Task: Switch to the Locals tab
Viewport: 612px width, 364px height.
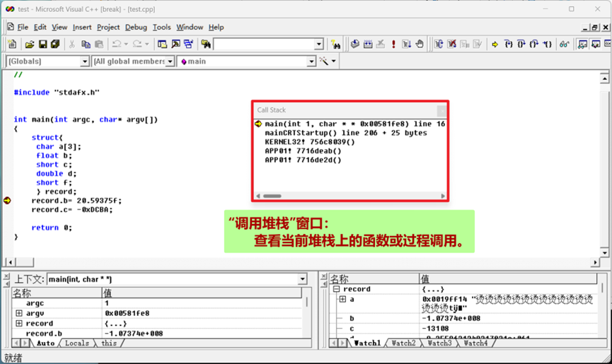Action: point(77,344)
